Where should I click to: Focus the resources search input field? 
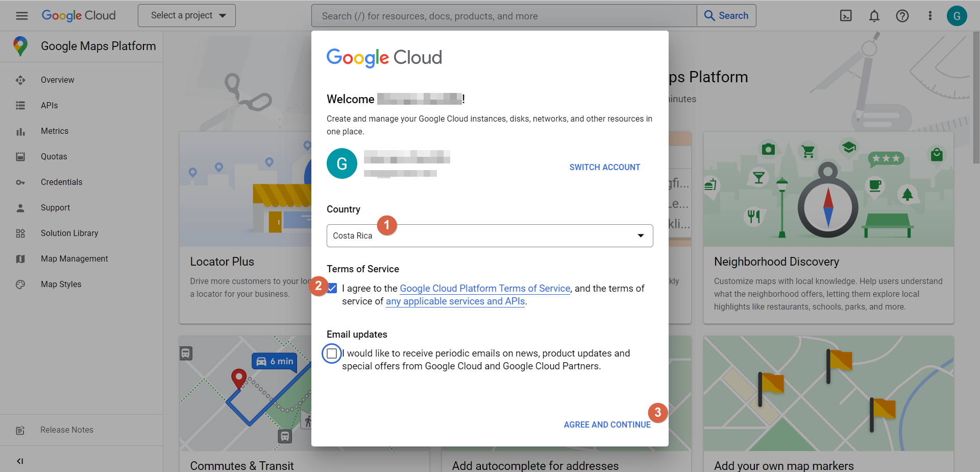(x=504, y=16)
